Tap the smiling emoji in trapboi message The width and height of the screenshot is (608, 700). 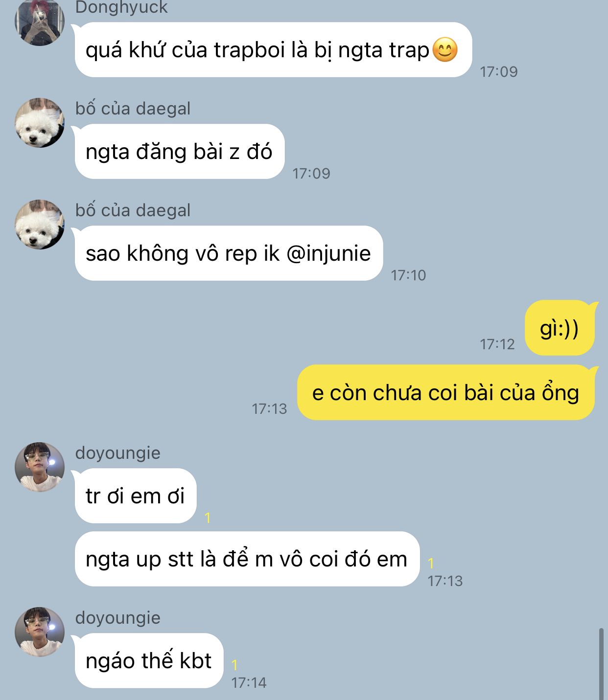point(445,50)
